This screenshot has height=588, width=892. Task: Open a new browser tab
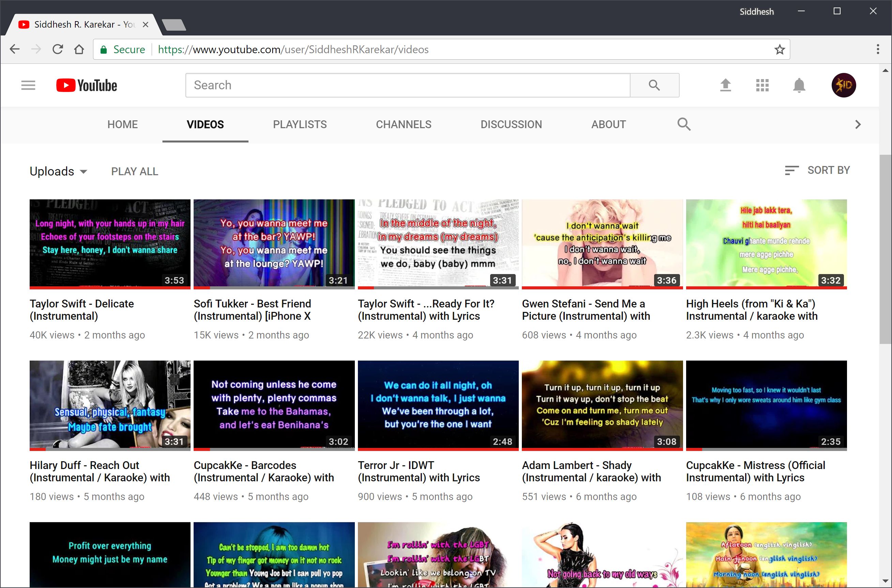click(175, 25)
